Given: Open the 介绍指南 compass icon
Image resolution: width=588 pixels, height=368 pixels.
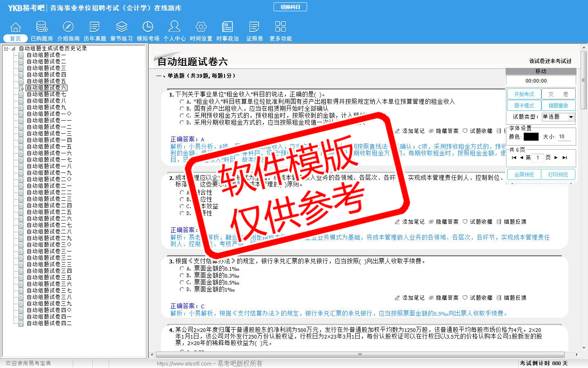Looking at the screenshot, I should 68,27.
